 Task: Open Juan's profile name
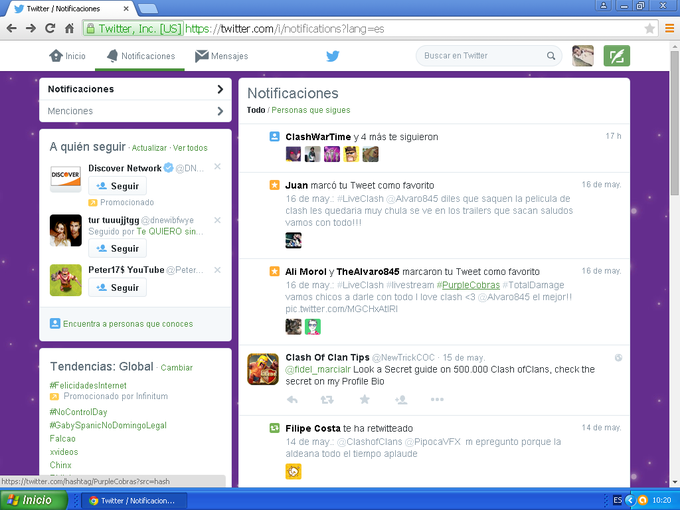[296, 186]
